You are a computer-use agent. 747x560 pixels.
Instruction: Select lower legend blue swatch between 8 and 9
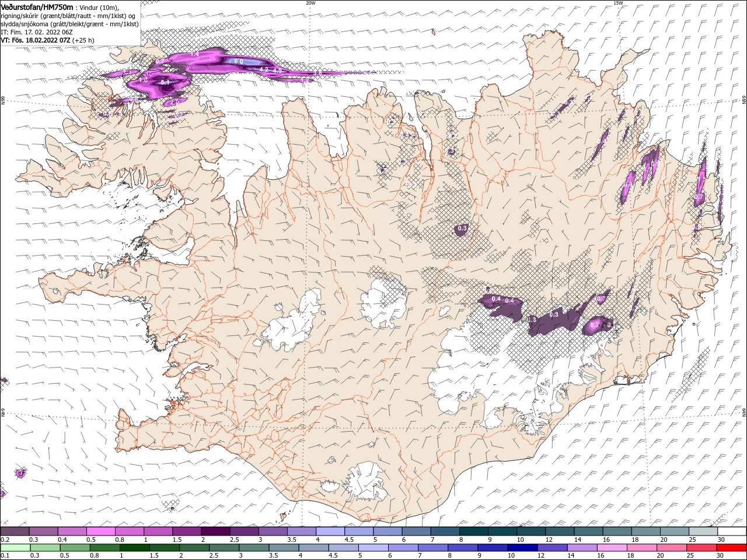pos(463,548)
